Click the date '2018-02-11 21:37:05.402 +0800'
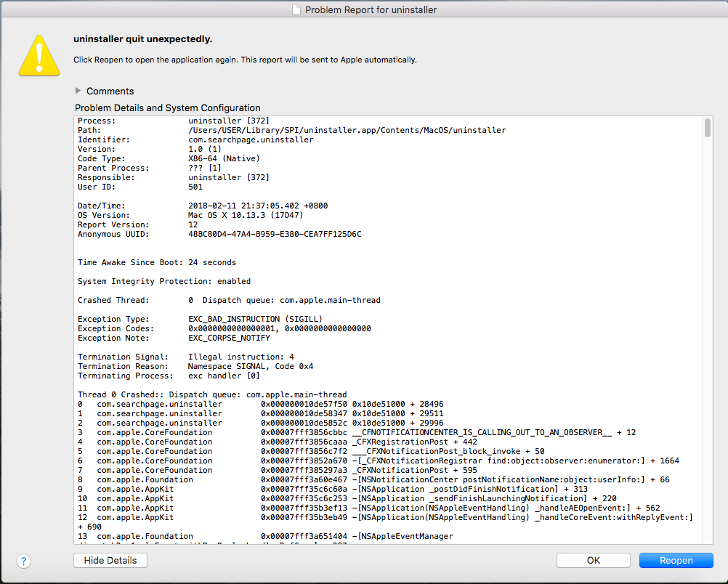Screen dimensions: 728x584 258,206
